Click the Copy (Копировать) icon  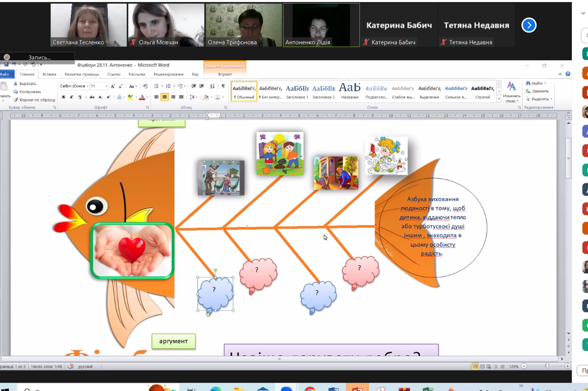tap(16, 92)
